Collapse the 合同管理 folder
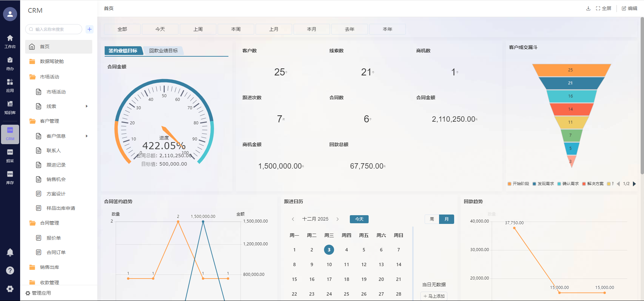This screenshot has height=301, width=644. coord(49,223)
